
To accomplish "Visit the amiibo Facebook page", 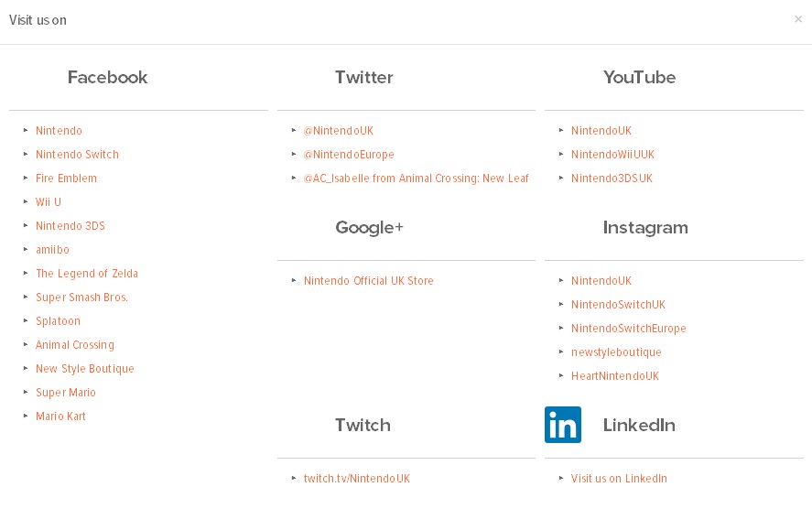I will pos(52,250).
